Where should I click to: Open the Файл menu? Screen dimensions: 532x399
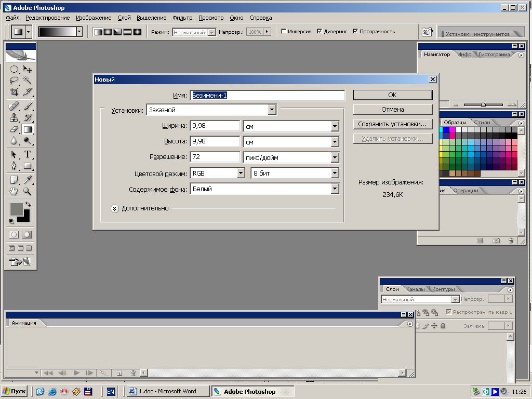click(x=12, y=18)
